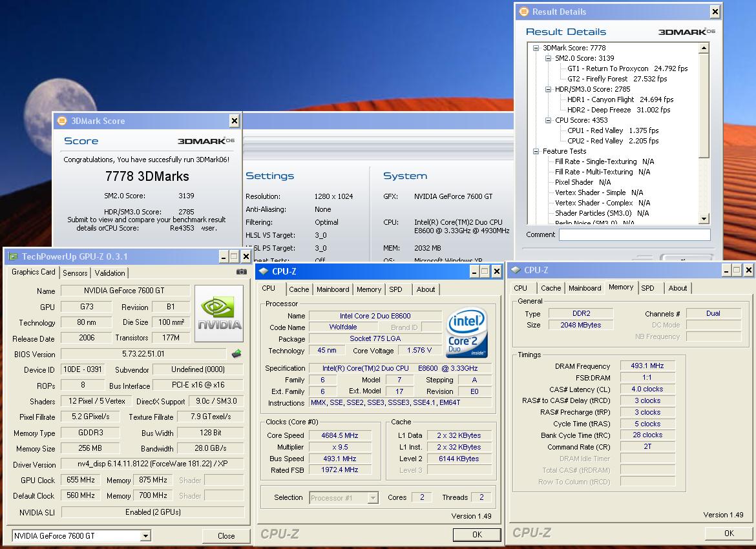Select Fill Rate - Single-Texturing row
Screen dimensions: 756x549
pyautogui.click(x=604, y=161)
